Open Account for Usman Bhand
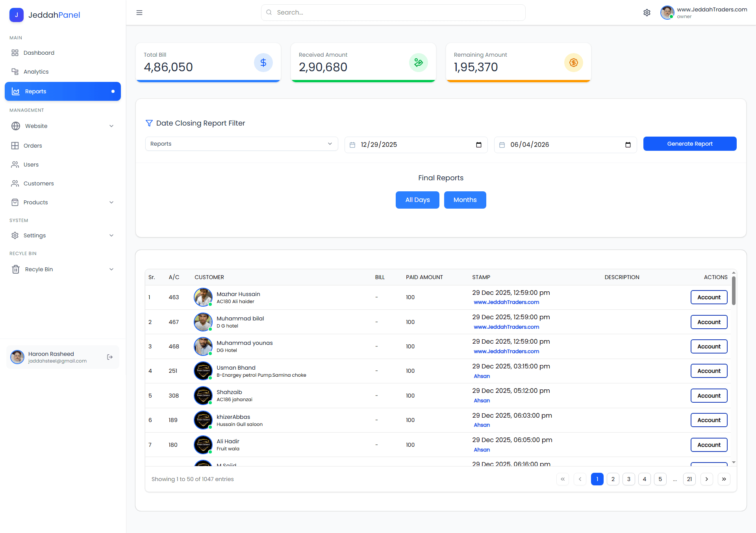This screenshot has height=533, width=756. tap(709, 371)
